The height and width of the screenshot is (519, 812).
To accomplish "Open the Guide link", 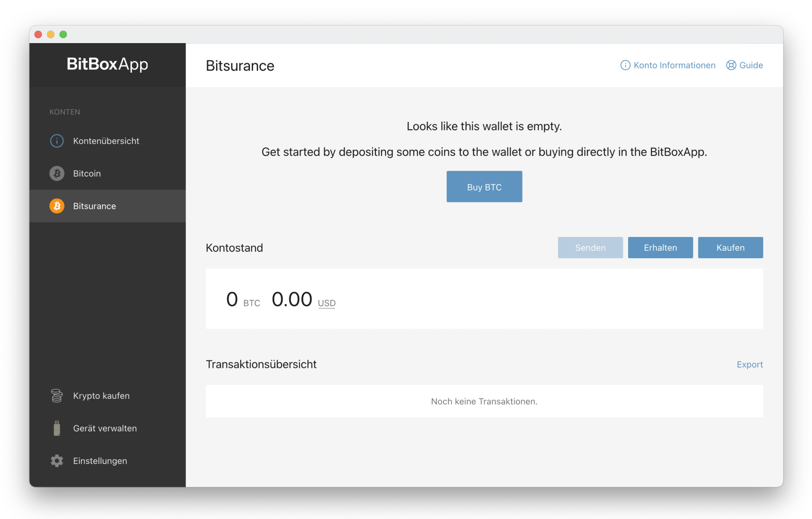I will pyautogui.click(x=745, y=65).
